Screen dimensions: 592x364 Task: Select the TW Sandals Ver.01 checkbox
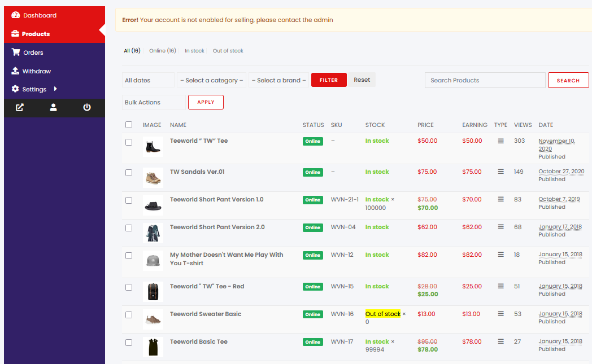[x=129, y=173]
